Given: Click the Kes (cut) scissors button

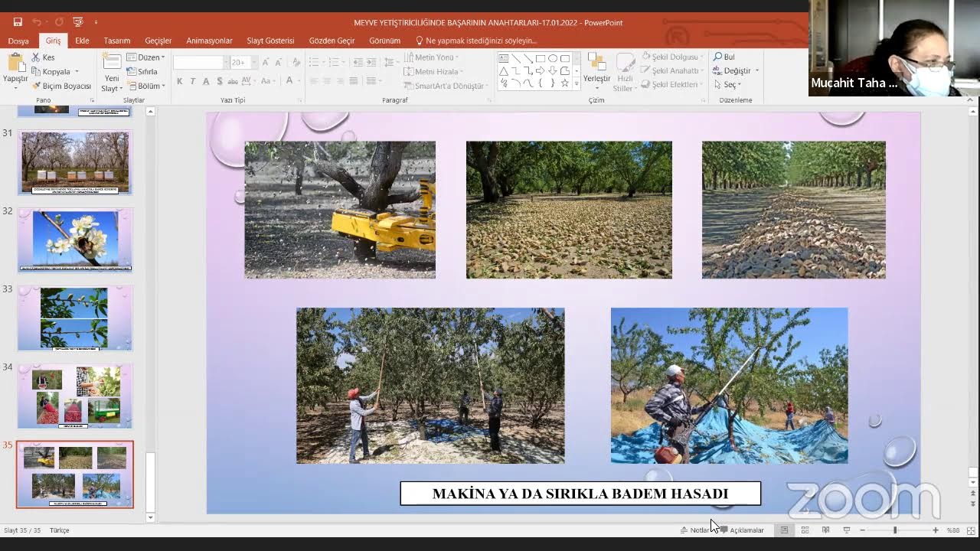Looking at the screenshot, I should pos(43,57).
